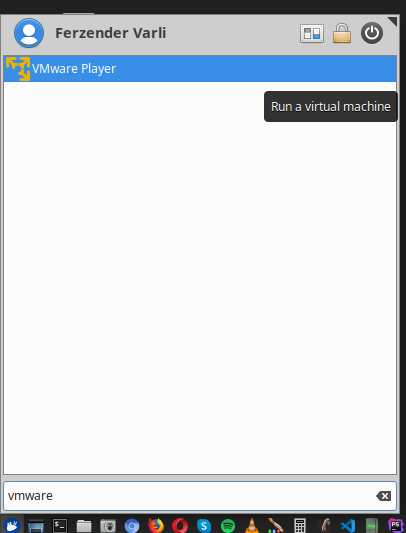Launch Visual Studio Code from panel

(348, 526)
